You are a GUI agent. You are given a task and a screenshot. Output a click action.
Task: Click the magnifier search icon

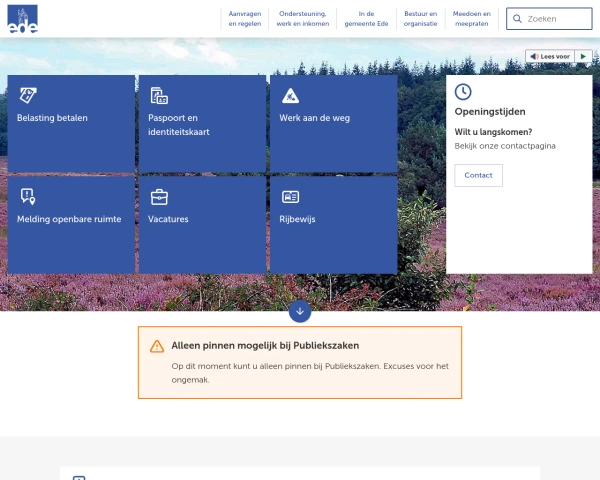point(517,19)
